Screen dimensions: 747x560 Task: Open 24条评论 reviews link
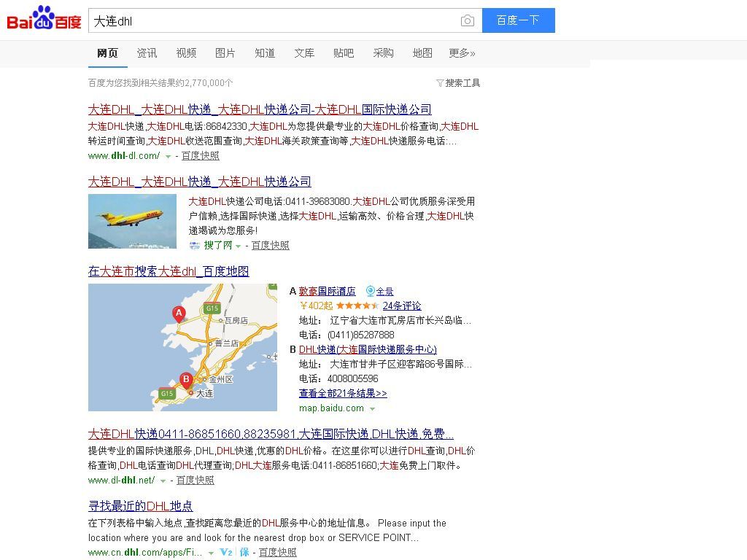402,306
